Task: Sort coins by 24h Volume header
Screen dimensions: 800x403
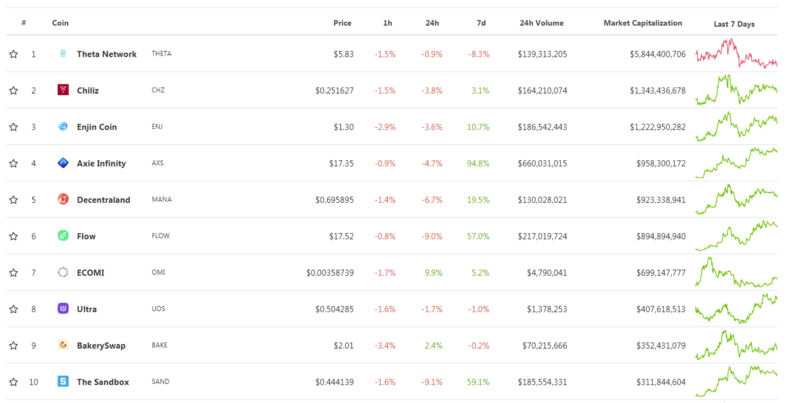Action: click(x=541, y=23)
